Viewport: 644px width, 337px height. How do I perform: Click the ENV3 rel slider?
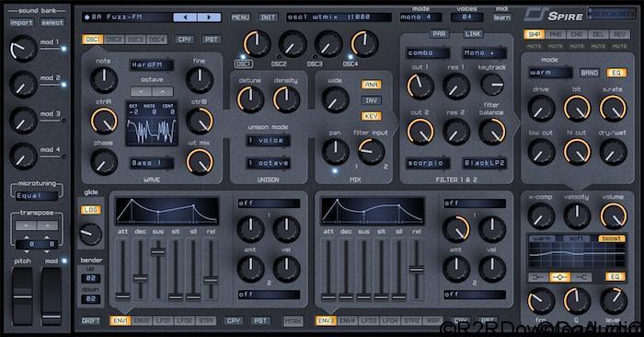click(417, 270)
